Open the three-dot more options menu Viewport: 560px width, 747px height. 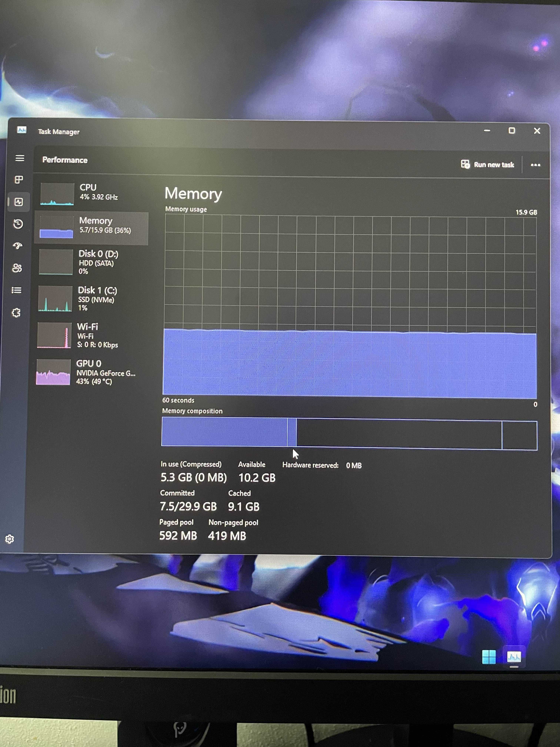tap(535, 165)
